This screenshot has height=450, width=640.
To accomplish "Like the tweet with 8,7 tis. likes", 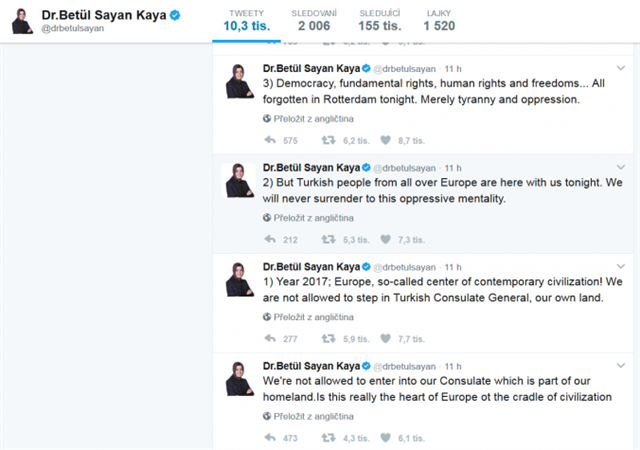I will coord(385,141).
